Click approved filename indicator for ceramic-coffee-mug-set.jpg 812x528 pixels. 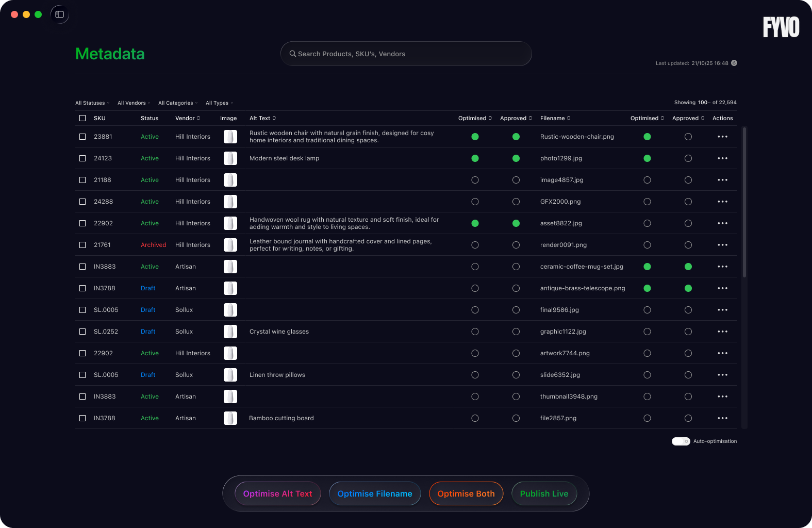tap(688, 267)
